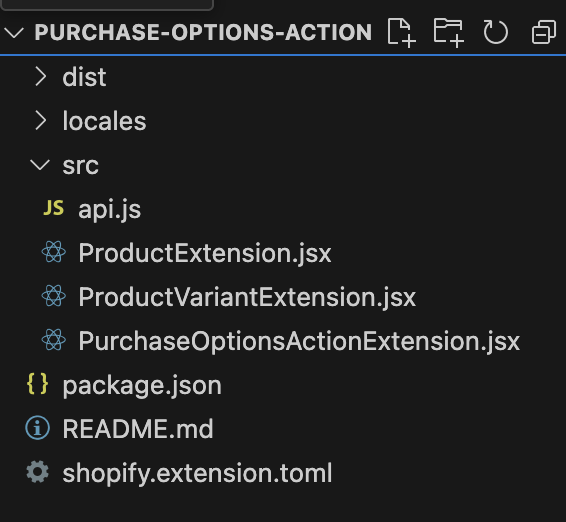Viewport: 566px width, 522px height.
Task: Click the JS icon beside api.js
Action: (53, 208)
